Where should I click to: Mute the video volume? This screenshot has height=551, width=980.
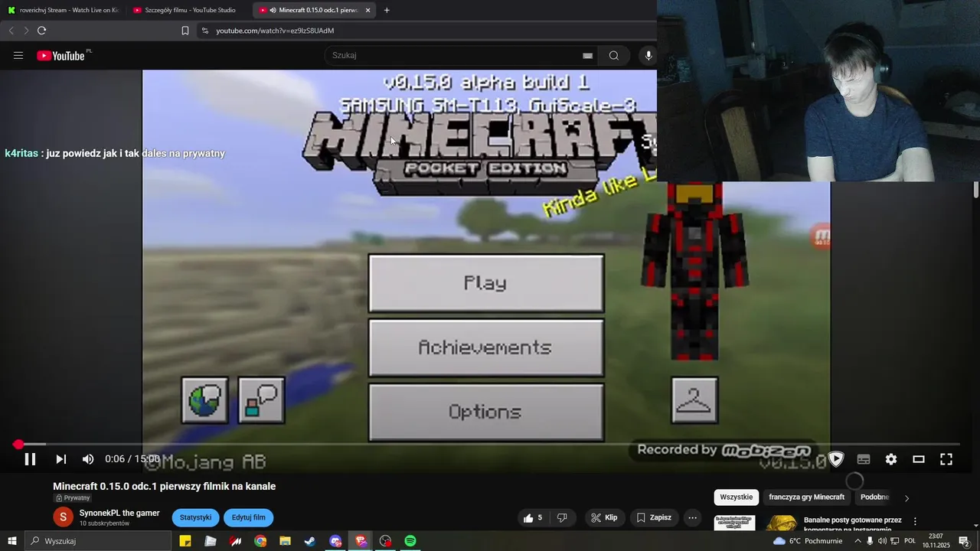pyautogui.click(x=88, y=459)
